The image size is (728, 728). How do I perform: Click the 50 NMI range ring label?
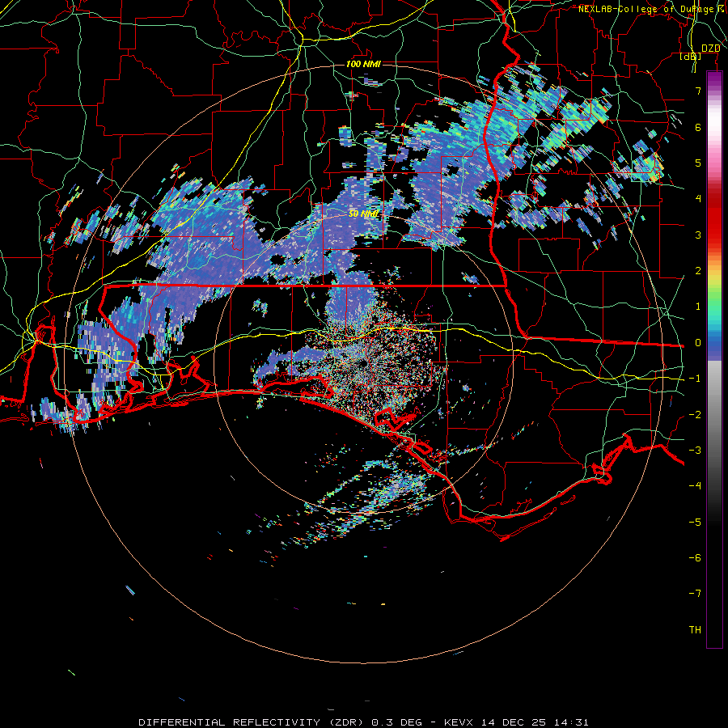coord(363,214)
